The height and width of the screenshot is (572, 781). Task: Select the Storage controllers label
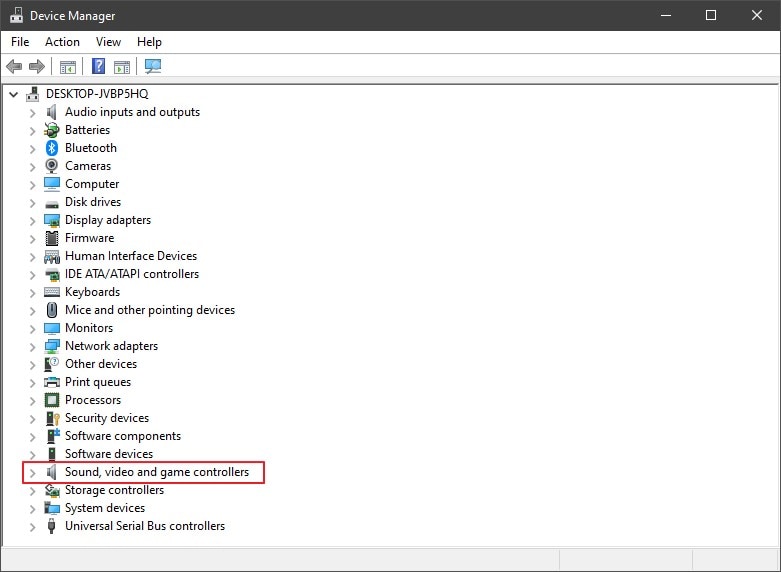click(115, 490)
